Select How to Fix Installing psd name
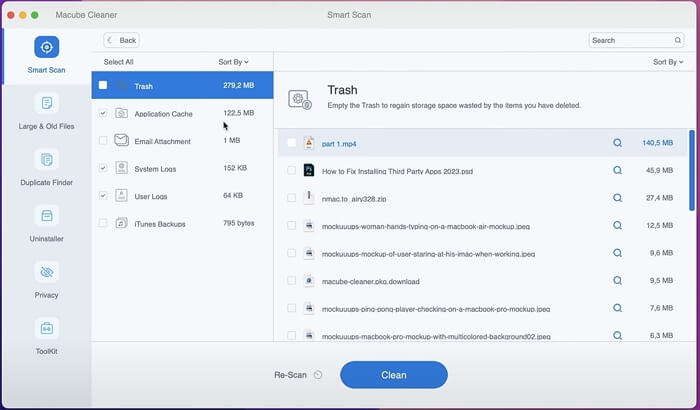 click(x=397, y=171)
